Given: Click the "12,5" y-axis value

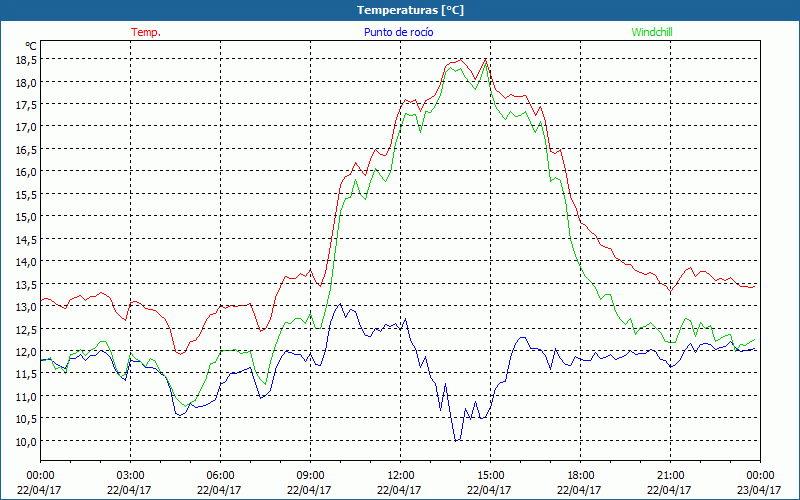Looking at the screenshot, I should (27, 329).
